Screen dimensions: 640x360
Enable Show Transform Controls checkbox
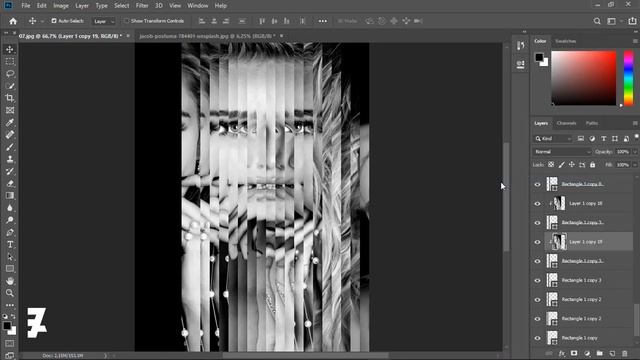(x=127, y=21)
